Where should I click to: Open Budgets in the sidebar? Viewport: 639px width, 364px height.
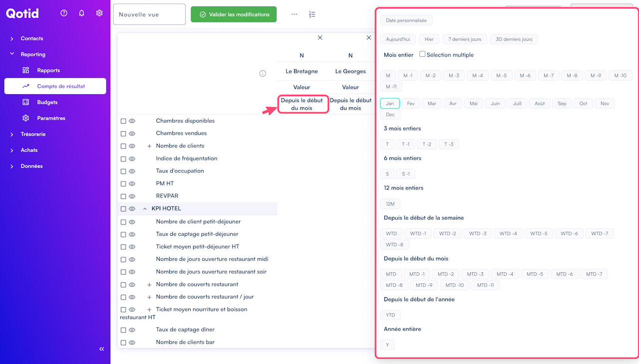pos(47,102)
